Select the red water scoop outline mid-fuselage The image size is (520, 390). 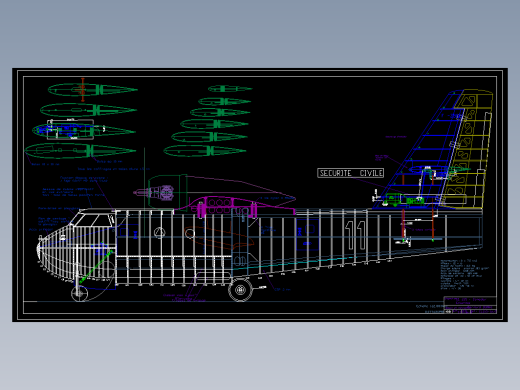tap(218, 238)
